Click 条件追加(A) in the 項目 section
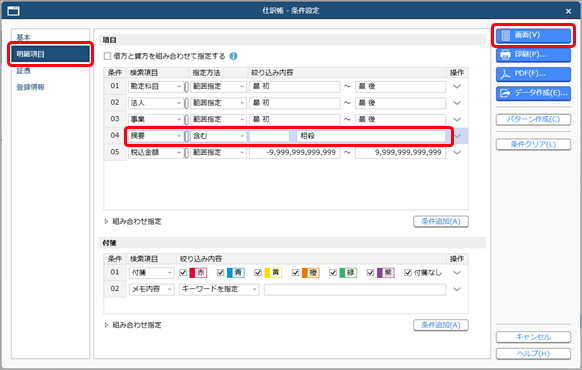Viewport: 582px width, 370px height. coord(441,222)
